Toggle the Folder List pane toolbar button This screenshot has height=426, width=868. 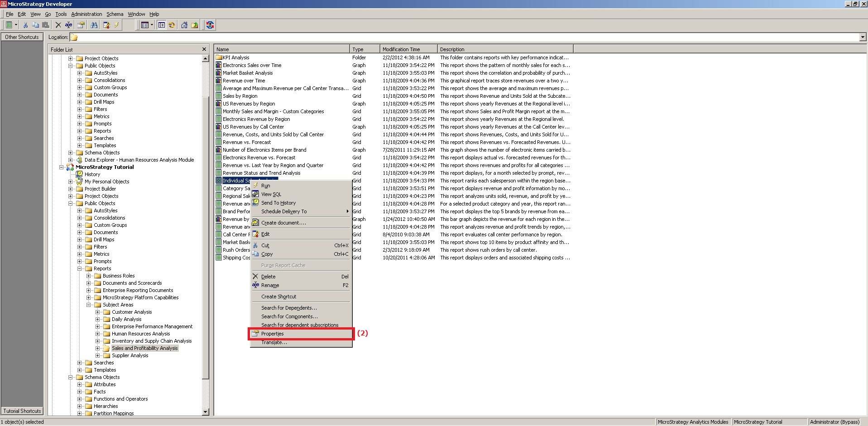coord(162,25)
